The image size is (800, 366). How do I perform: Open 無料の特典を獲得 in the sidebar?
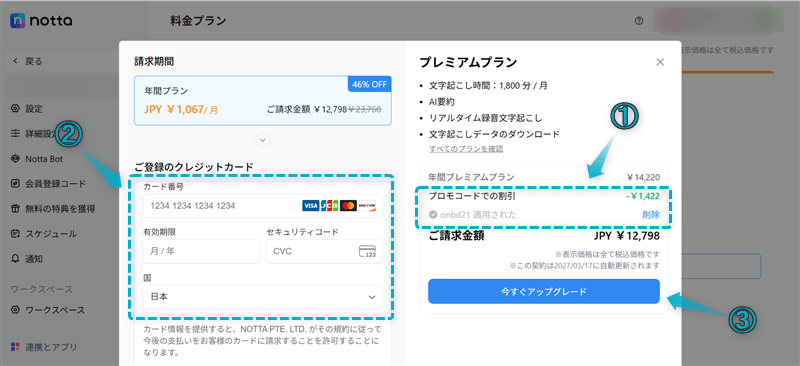[x=53, y=209]
